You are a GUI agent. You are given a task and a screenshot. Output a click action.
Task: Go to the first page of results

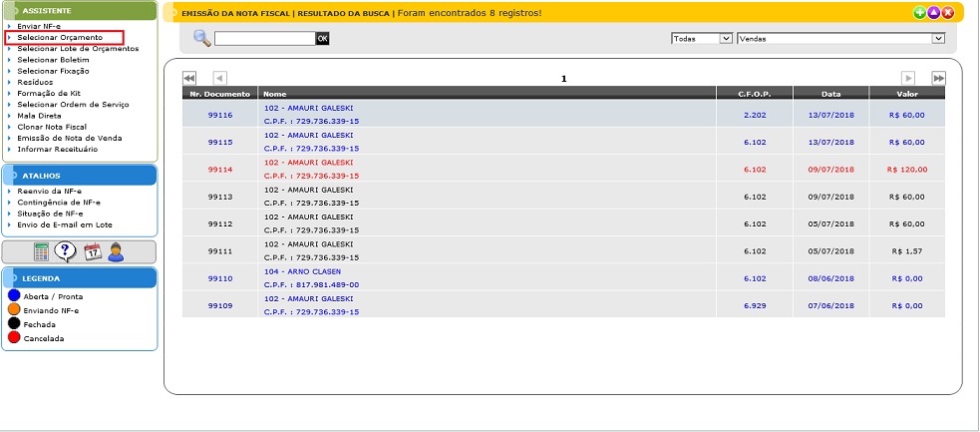(x=189, y=78)
